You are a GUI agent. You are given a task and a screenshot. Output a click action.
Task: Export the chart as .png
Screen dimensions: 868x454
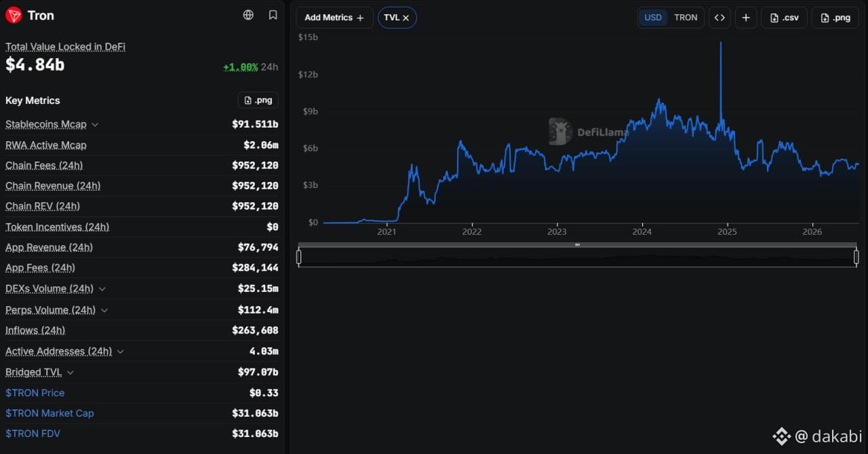835,18
